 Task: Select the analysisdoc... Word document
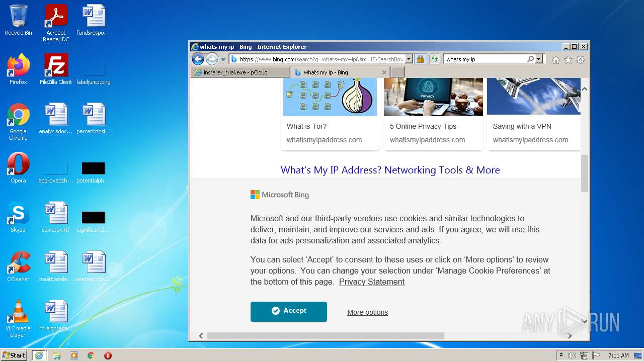(56, 119)
